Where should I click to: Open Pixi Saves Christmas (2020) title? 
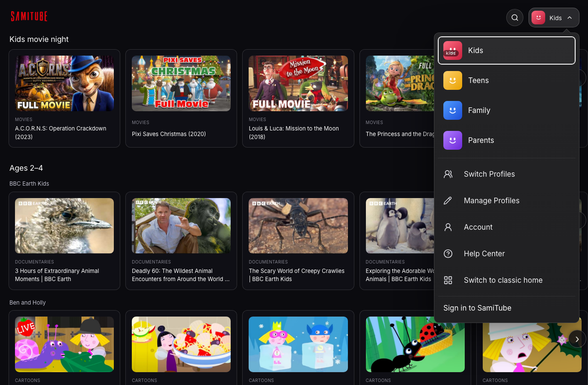pos(169,134)
